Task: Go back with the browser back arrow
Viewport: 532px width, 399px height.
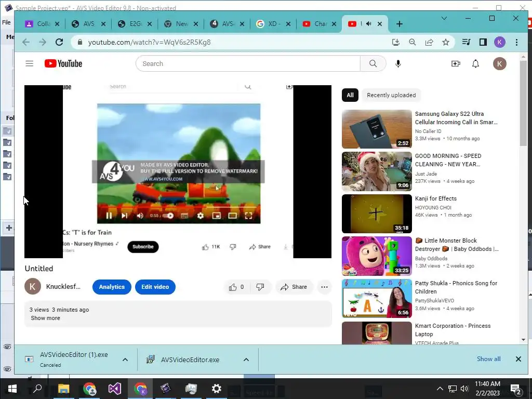Action: click(26, 42)
